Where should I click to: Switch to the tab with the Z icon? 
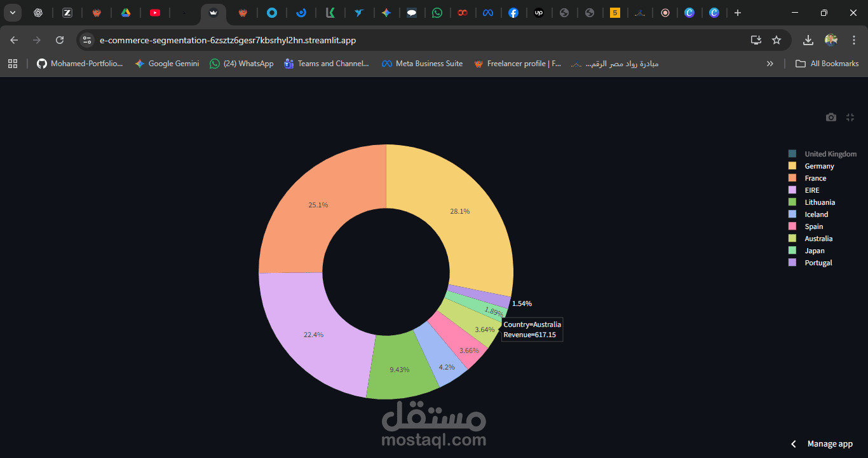pos(67,13)
